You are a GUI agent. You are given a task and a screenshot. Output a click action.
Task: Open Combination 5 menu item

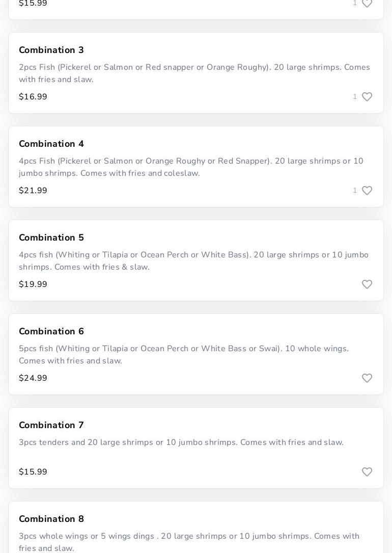tap(51, 238)
